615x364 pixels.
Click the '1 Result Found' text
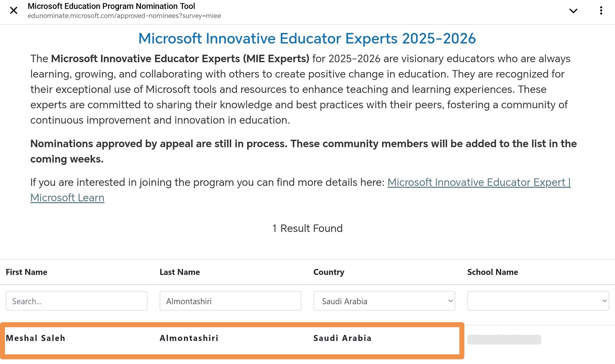pyautogui.click(x=307, y=228)
